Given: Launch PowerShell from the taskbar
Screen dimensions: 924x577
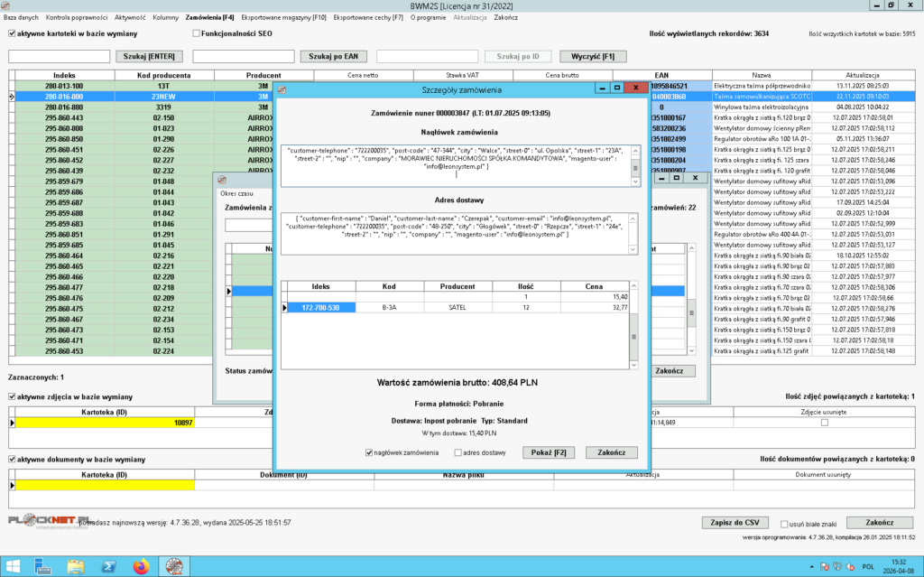Looking at the screenshot, I should (x=107, y=566).
